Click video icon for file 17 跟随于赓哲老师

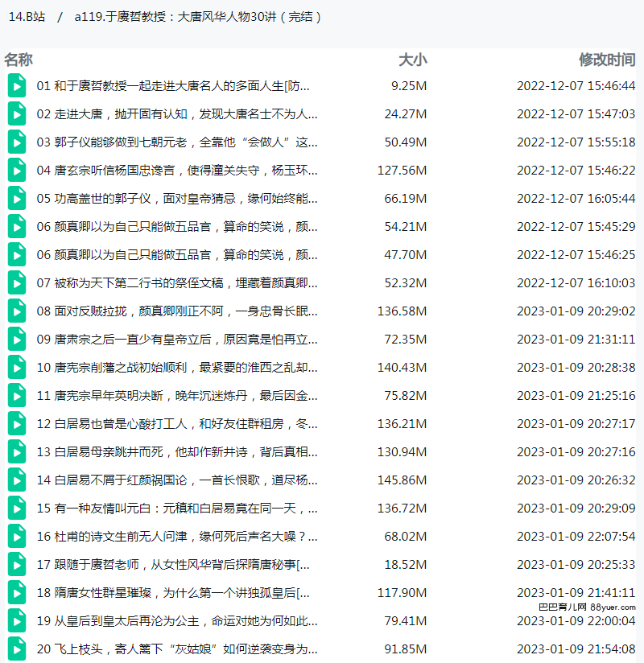coord(17,565)
